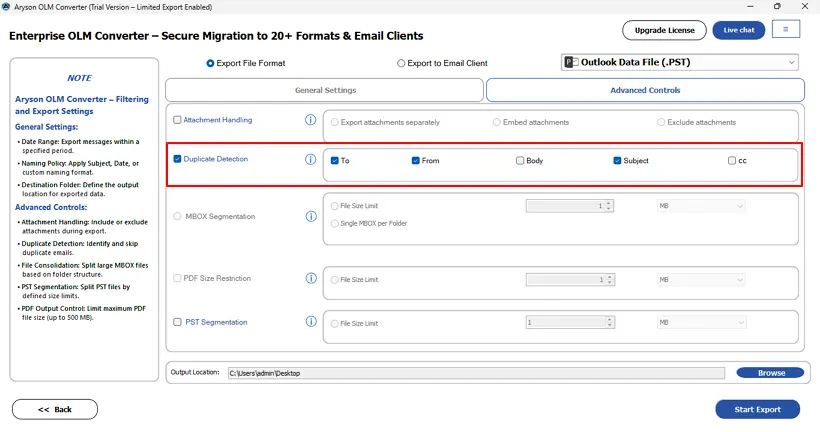The image size is (820, 432).
Task: Select the Export to Email Client radio button
Action: tap(402, 63)
